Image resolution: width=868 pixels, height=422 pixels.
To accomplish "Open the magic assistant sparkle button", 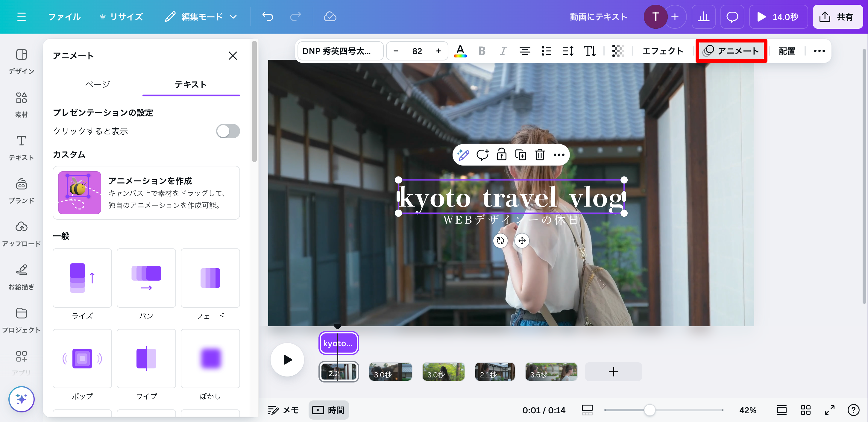I will [x=21, y=399].
